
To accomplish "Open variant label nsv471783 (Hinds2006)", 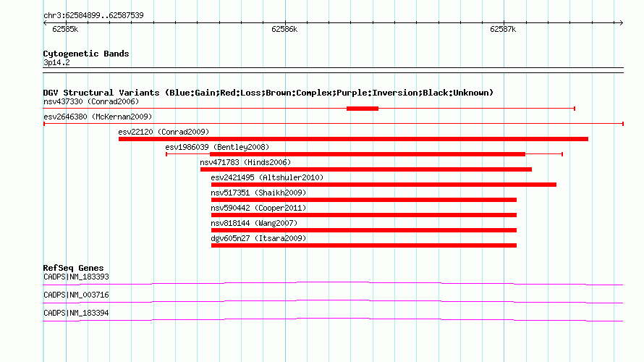I will point(245,162).
